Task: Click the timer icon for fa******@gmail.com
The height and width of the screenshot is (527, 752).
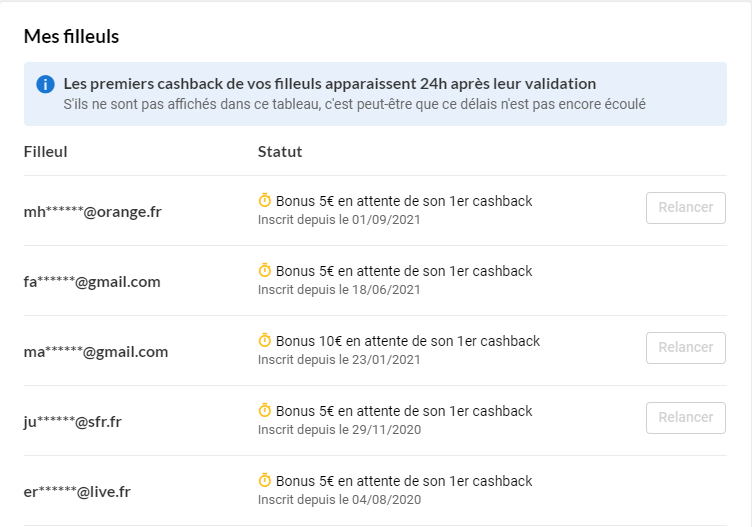Action: (265, 271)
